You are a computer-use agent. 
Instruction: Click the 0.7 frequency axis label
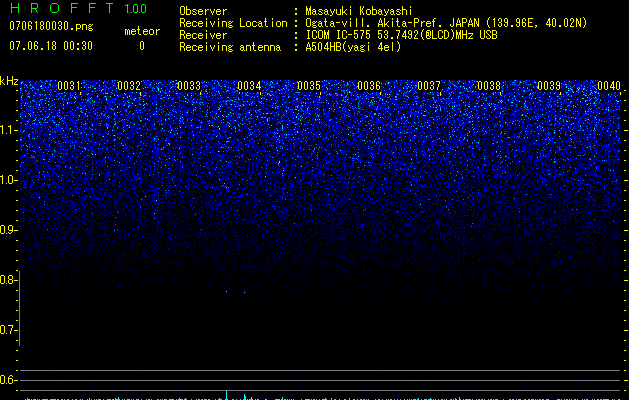[8, 330]
